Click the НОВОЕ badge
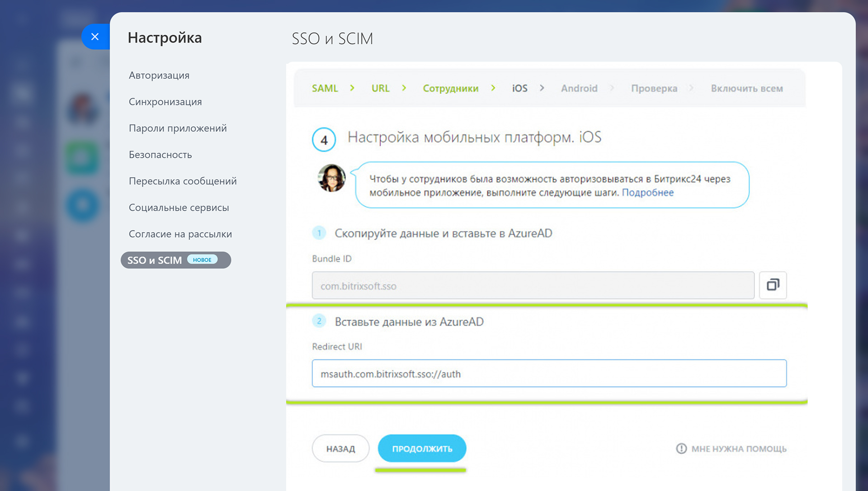868x491 pixels. (x=202, y=260)
